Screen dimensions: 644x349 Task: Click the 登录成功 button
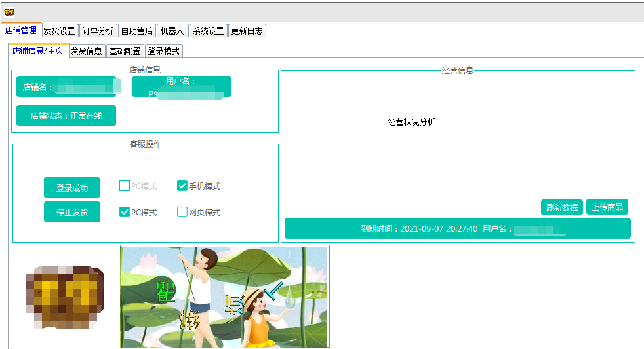pyautogui.click(x=72, y=188)
